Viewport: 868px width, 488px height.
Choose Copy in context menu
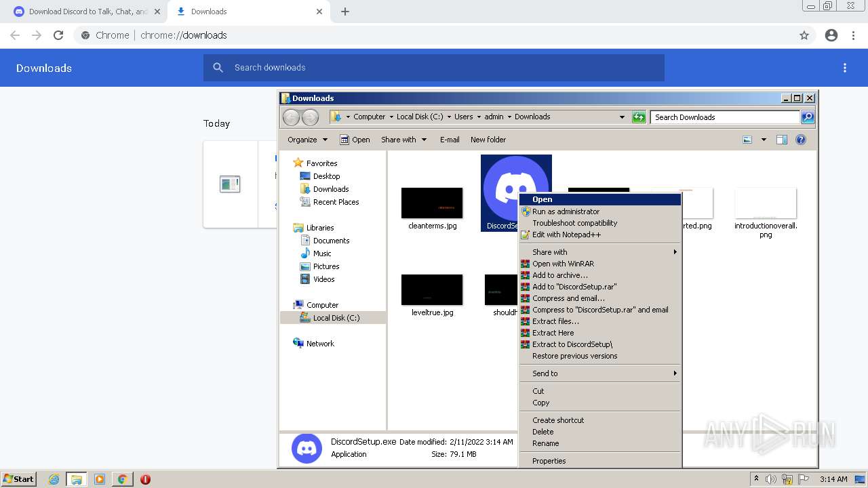click(x=600, y=403)
